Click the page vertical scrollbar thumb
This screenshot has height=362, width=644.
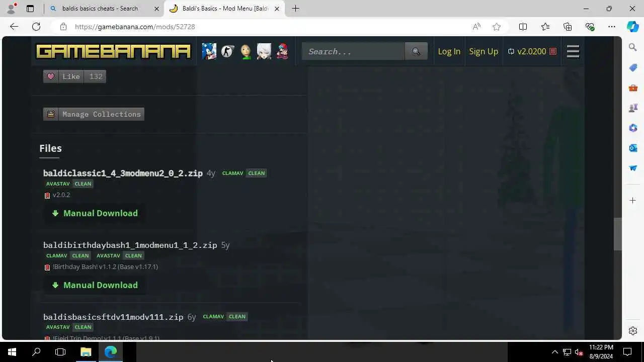tap(618, 234)
